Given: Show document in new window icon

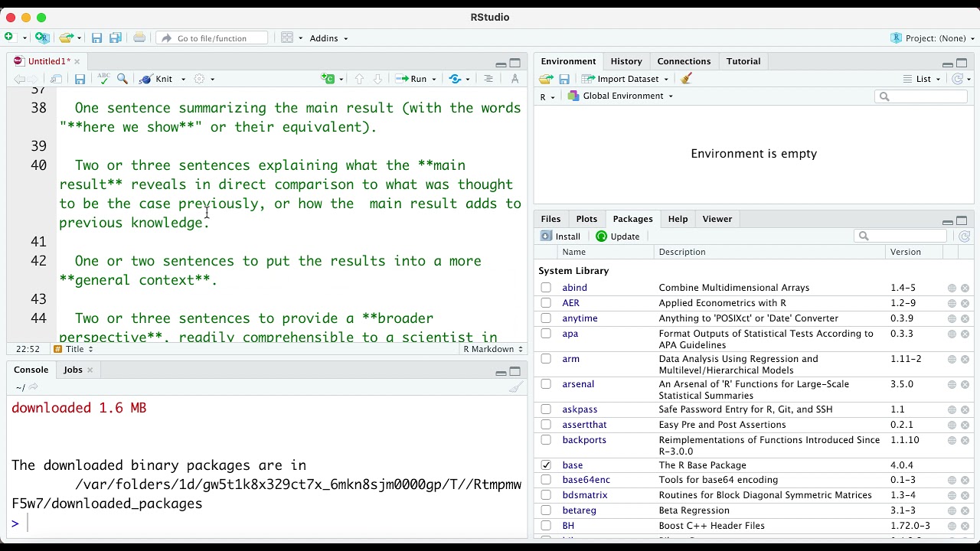Looking at the screenshot, I should [56, 79].
